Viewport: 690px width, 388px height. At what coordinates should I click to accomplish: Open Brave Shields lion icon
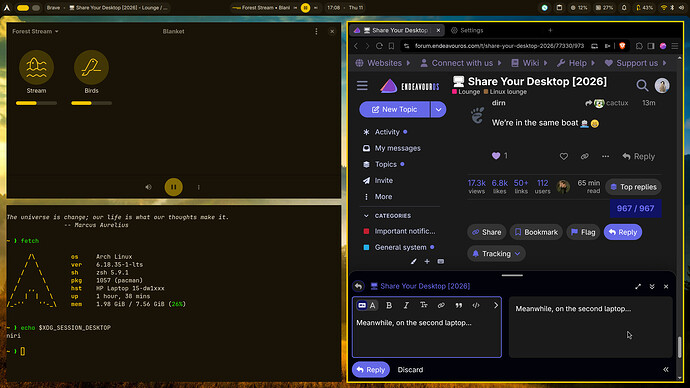tap(622, 46)
